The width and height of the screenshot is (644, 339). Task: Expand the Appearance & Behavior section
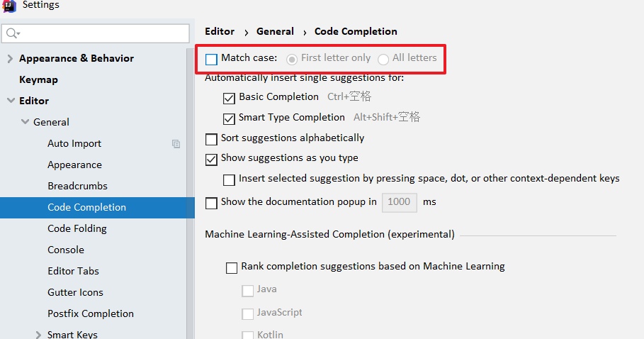click(10, 58)
